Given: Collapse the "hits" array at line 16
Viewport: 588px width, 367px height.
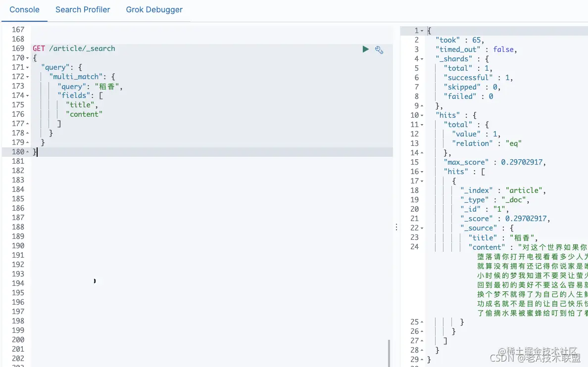Looking at the screenshot, I should pyautogui.click(x=422, y=172).
